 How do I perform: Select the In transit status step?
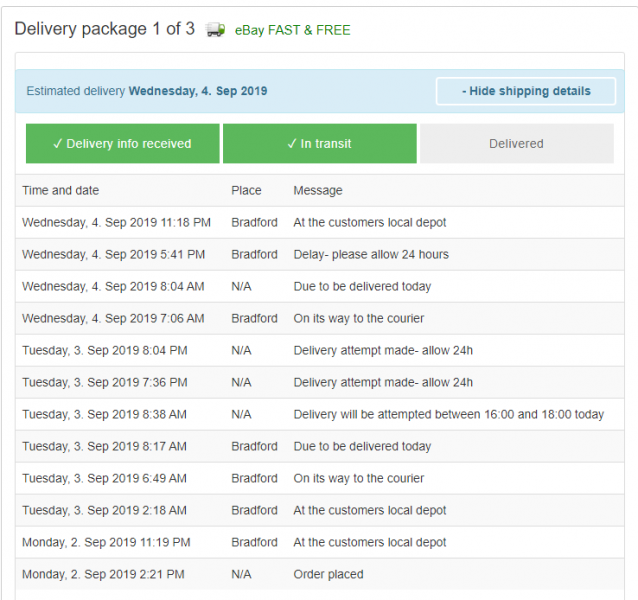[x=319, y=144]
